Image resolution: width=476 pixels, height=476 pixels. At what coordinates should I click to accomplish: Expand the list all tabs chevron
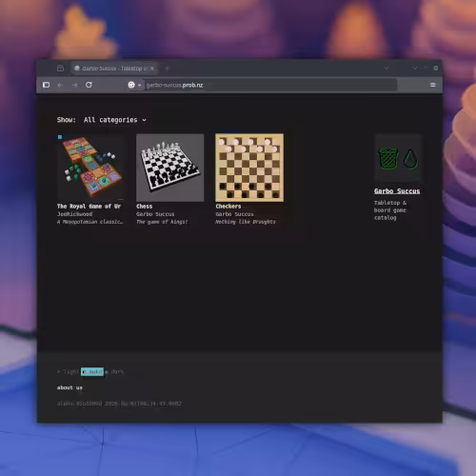[387, 69]
